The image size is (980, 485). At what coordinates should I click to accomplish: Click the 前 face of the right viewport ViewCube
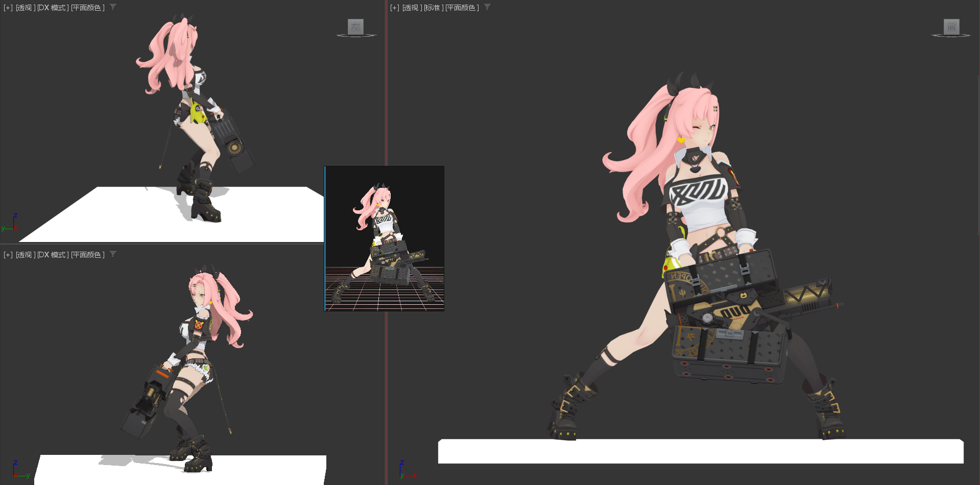[x=951, y=27]
